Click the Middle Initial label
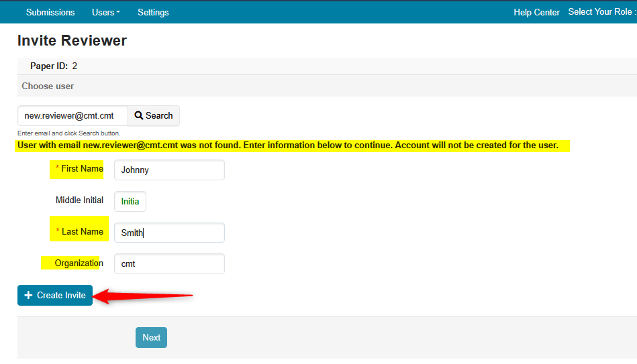This screenshot has width=637, height=364. [x=79, y=200]
